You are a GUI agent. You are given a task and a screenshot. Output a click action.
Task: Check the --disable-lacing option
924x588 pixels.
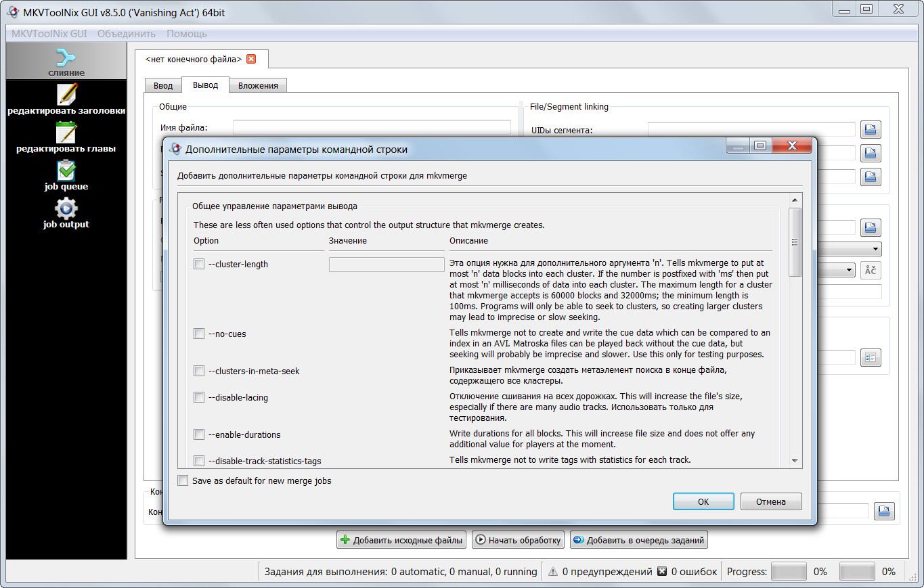[199, 397]
